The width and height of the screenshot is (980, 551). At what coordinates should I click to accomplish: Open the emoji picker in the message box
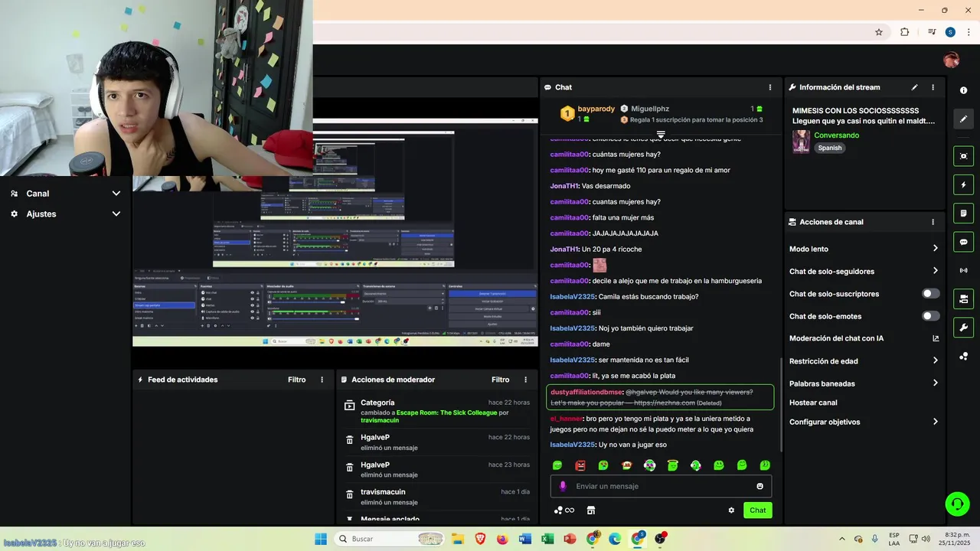759,486
